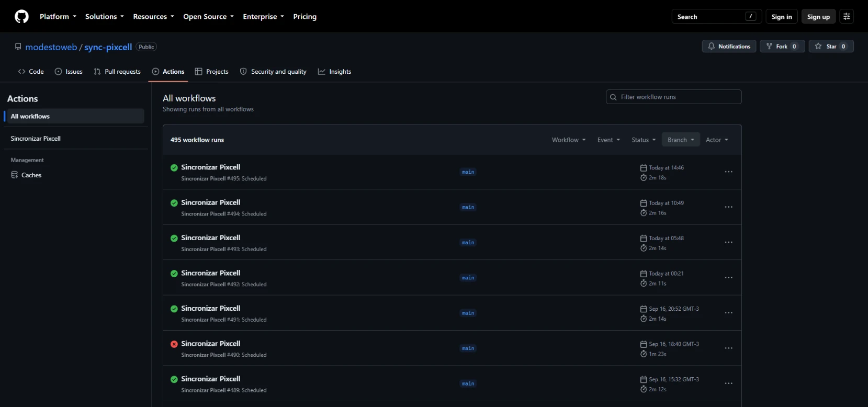Expand the Resources menu
This screenshot has height=407, width=868.
click(154, 17)
